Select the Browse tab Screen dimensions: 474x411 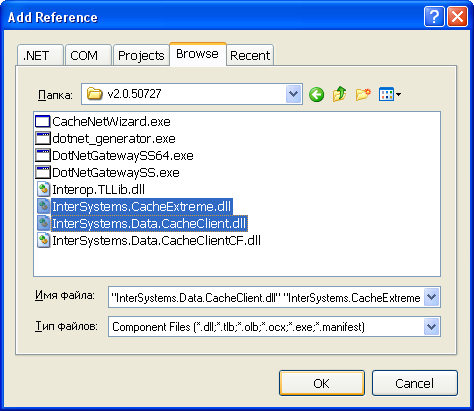(x=198, y=54)
